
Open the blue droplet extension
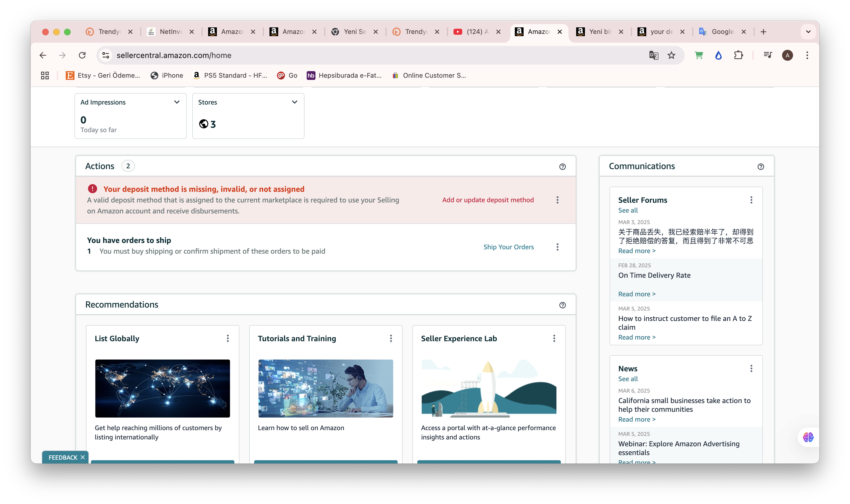[719, 55]
